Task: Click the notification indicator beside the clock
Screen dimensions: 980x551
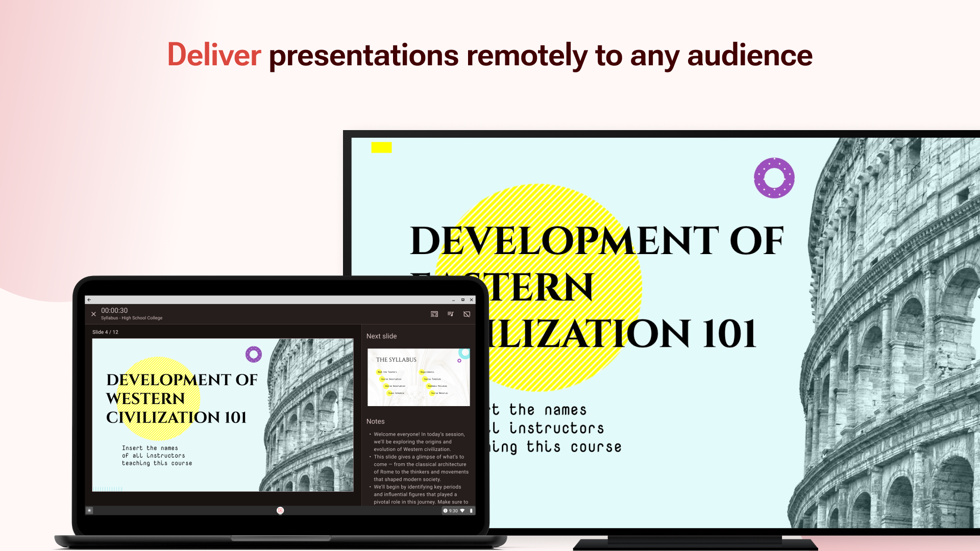Action: click(445, 511)
